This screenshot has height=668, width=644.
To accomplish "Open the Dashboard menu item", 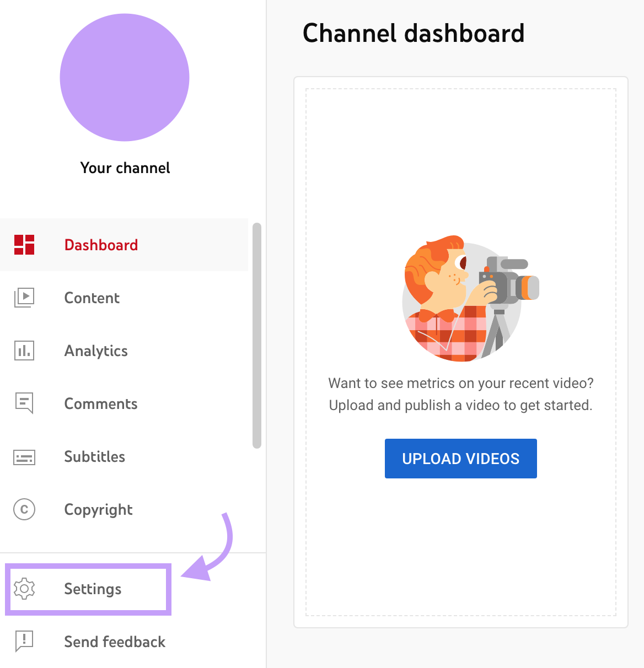I will pyautogui.click(x=101, y=245).
